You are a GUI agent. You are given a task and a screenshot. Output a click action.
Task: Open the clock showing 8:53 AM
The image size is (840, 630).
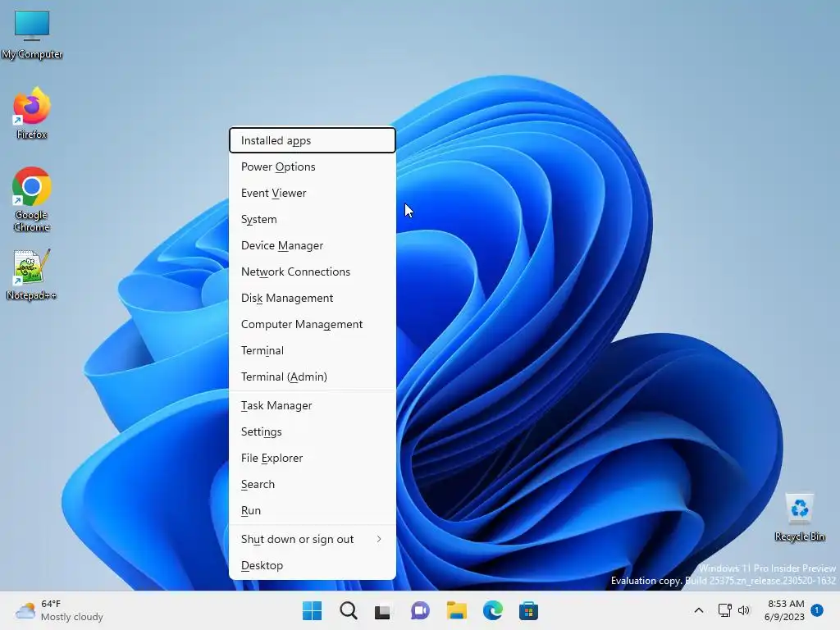(785, 610)
